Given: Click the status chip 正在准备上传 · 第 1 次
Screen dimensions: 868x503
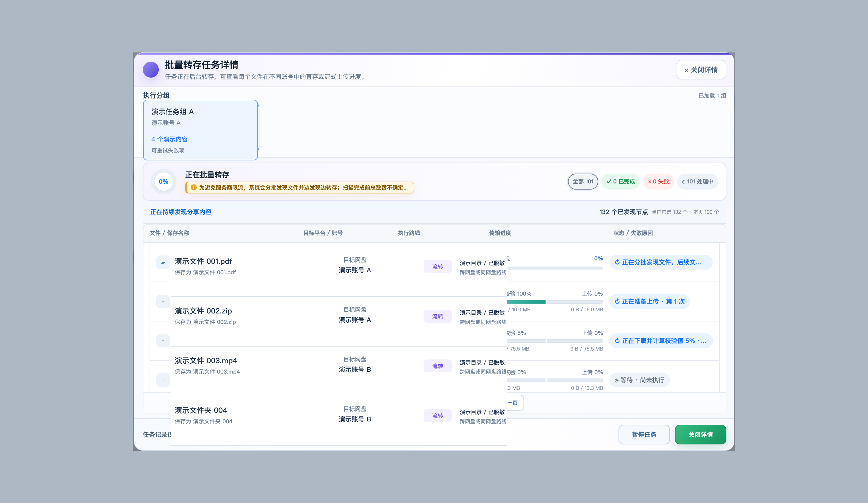Looking at the screenshot, I should [650, 302].
